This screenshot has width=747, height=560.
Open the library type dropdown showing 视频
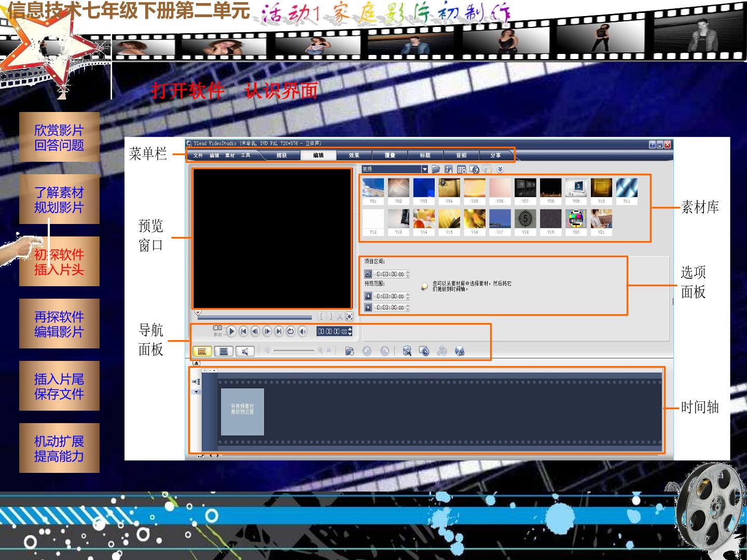click(x=395, y=169)
